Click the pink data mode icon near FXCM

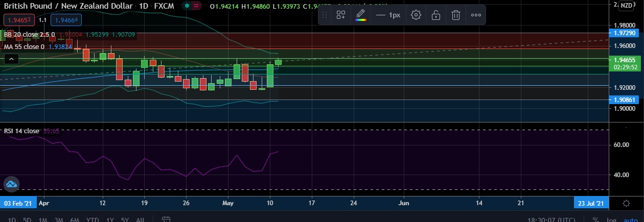click(196, 6)
